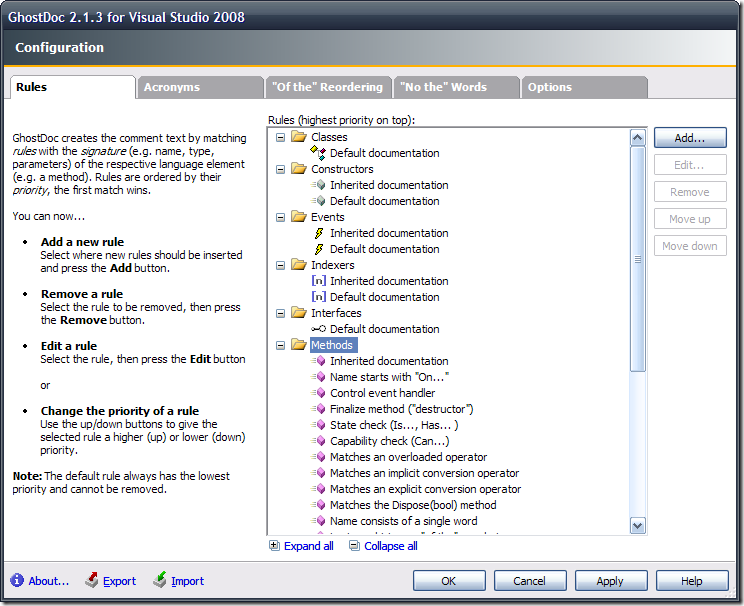Click method icon beside Capability check rule
The height and width of the screenshot is (606, 744).
(318, 441)
